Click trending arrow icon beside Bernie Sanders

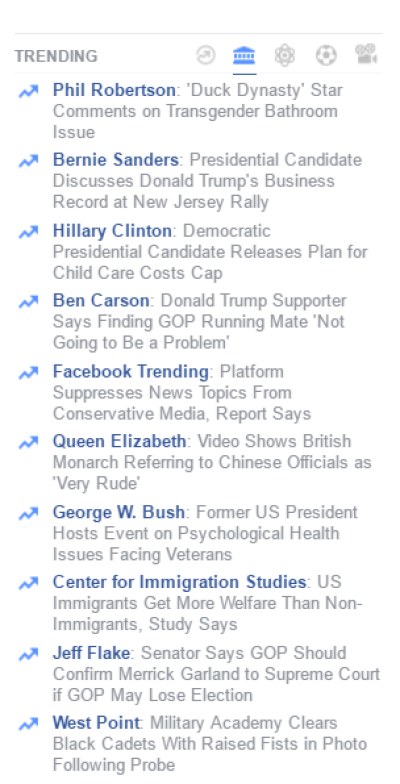coord(28,162)
